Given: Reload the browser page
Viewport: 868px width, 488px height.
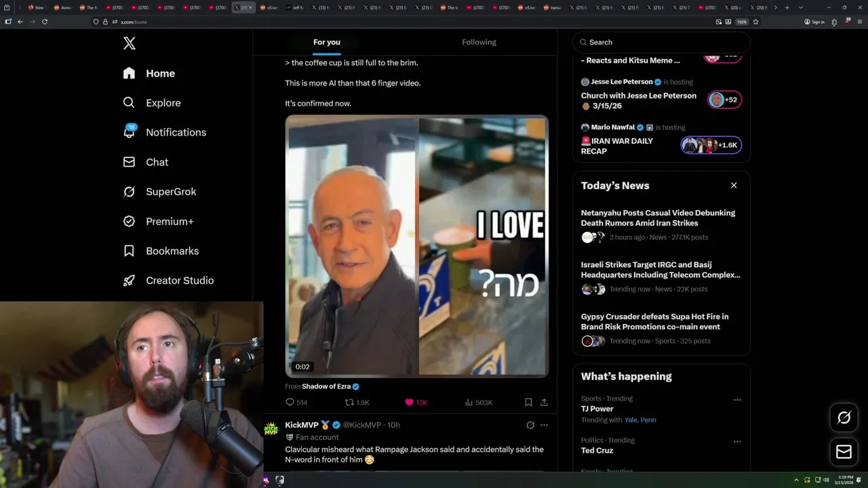Looking at the screenshot, I should coord(45,22).
